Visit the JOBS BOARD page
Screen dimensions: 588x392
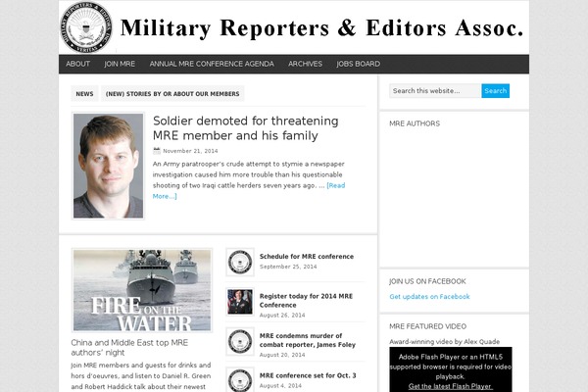tap(358, 64)
